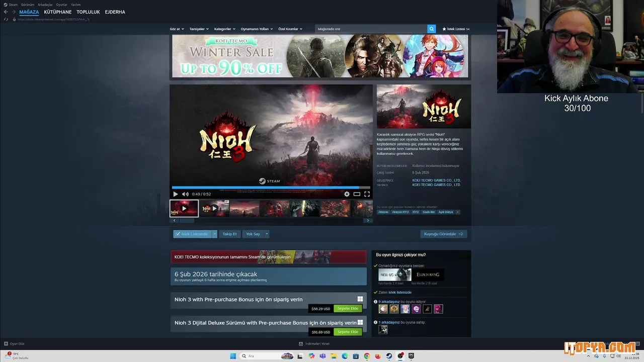Open İndirmeleri Yönet downloads
This screenshot has width=644, height=362.
(x=314, y=344)
